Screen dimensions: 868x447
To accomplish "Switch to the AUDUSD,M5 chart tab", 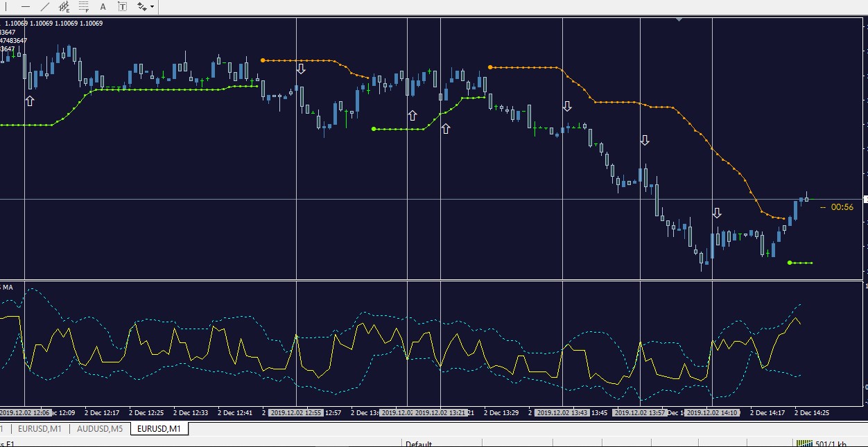I will (99, 429).
